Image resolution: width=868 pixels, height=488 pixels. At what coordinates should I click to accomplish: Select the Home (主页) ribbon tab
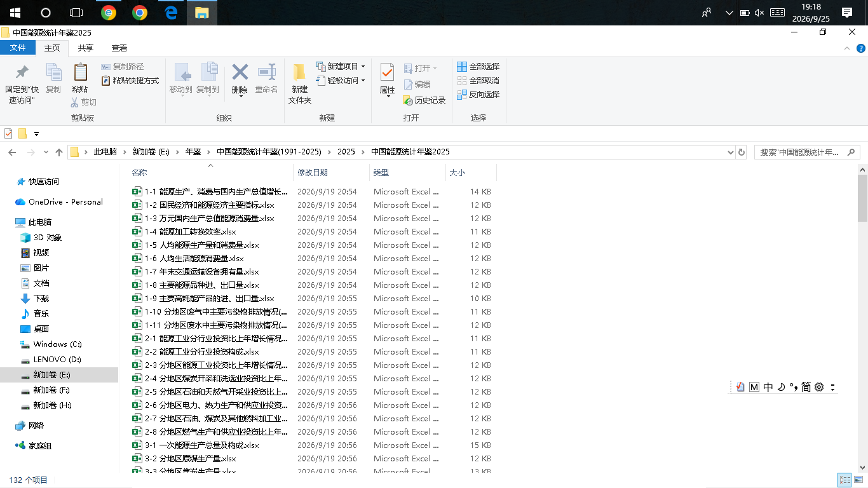click(52, 48)
